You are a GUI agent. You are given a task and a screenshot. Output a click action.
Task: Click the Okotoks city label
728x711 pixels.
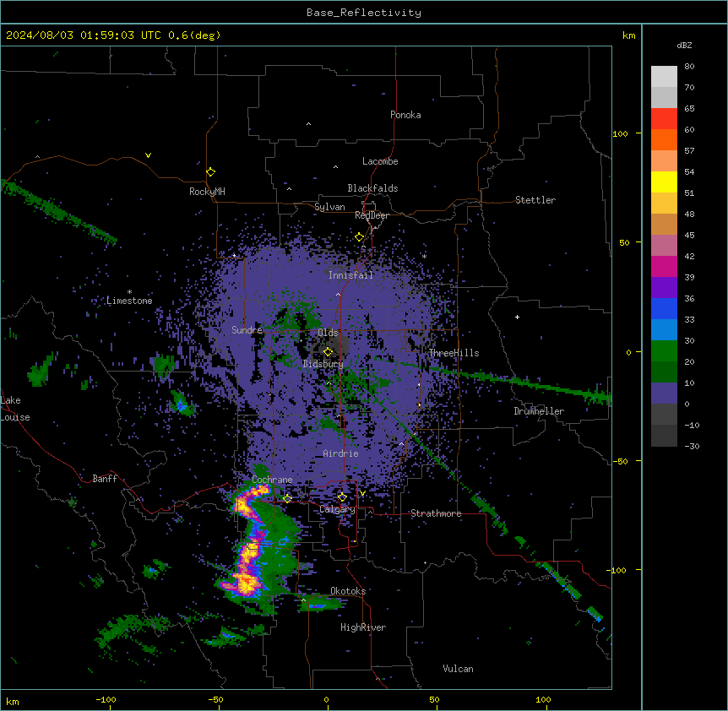click(348, 591)
